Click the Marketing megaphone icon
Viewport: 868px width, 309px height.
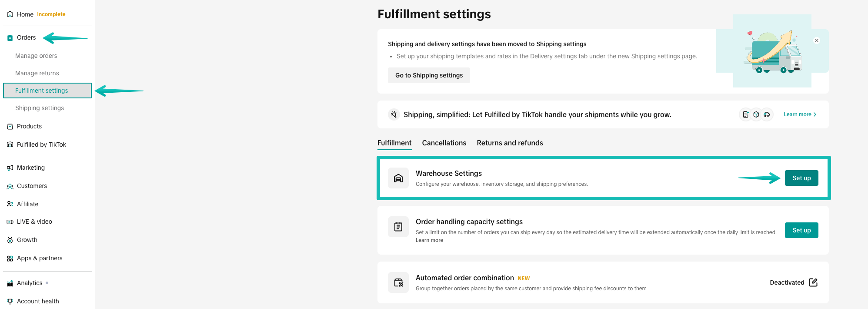(x=10, y=168)
